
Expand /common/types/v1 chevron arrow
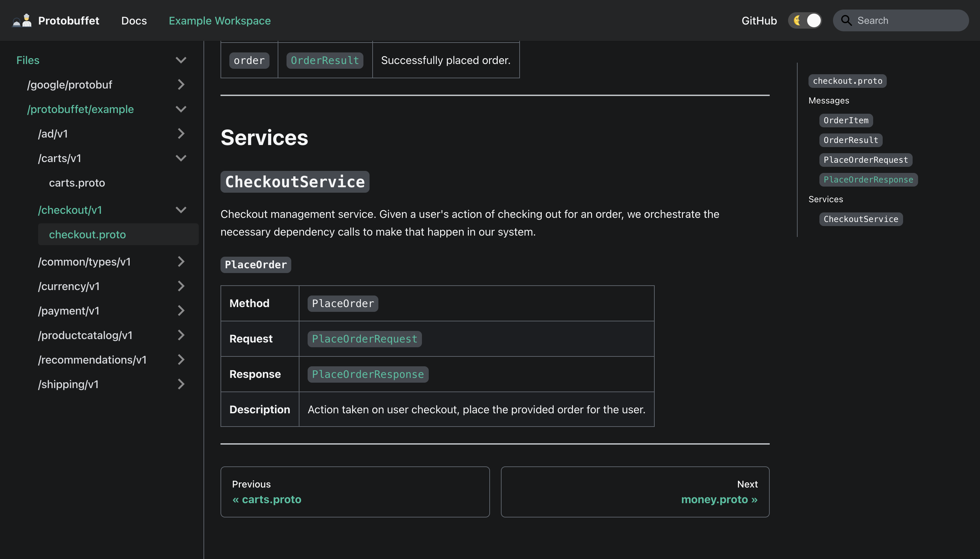[x=181, y=262]
